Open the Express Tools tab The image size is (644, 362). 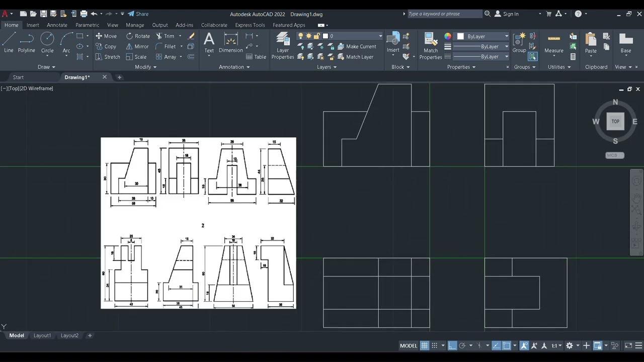[250, 25]
